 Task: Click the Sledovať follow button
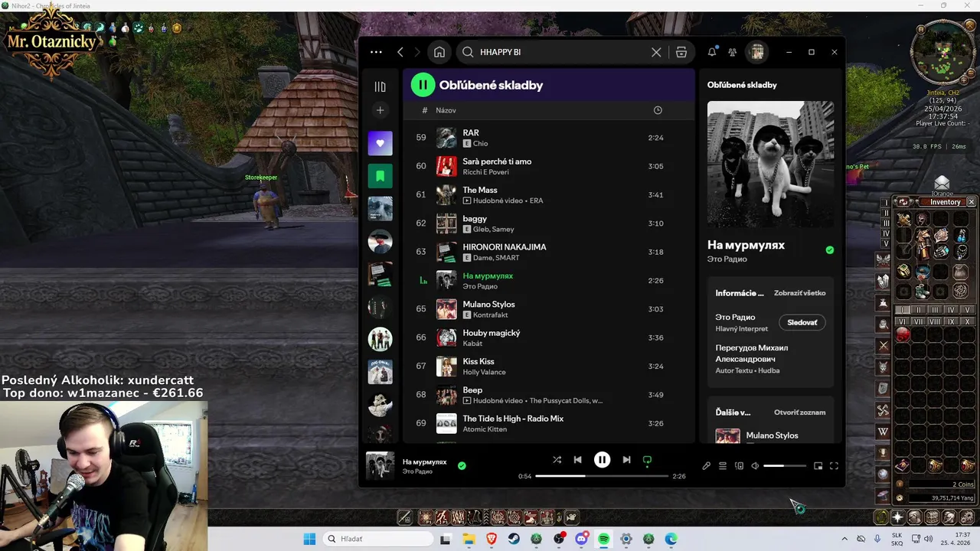(802, 322)
